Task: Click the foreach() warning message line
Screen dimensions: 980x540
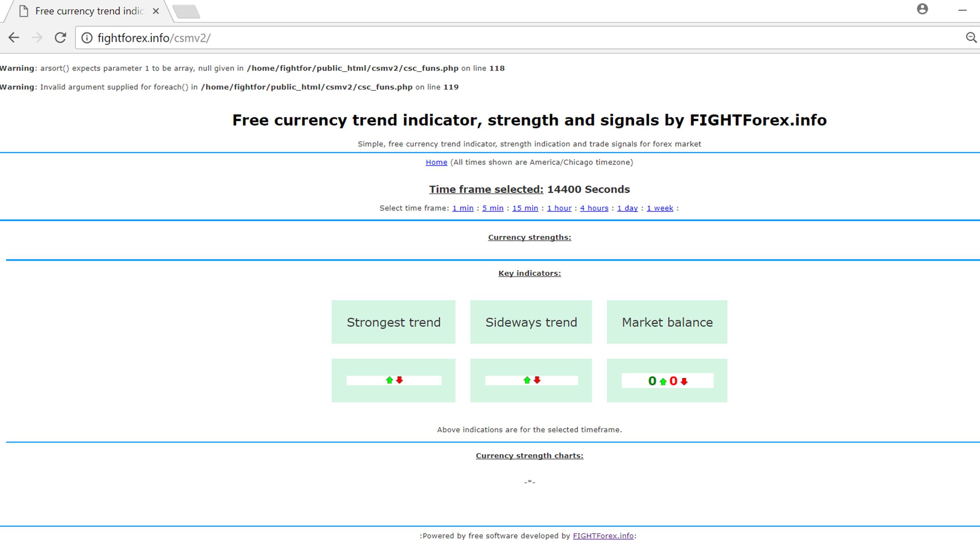Action: coord(229,87)
